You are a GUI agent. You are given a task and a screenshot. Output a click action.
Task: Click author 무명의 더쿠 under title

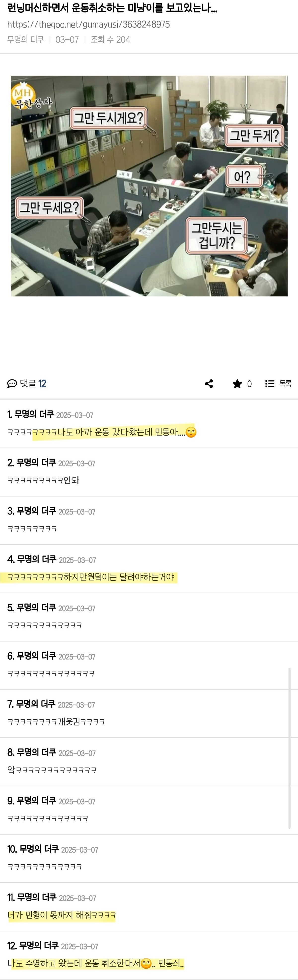tap(26, 40)
